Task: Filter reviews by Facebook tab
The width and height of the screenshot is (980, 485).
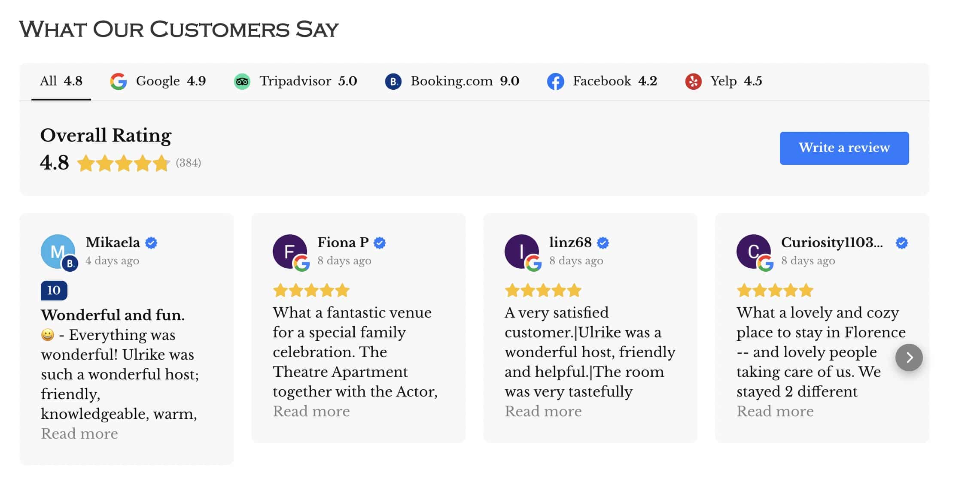Action: tap(602, 81)
